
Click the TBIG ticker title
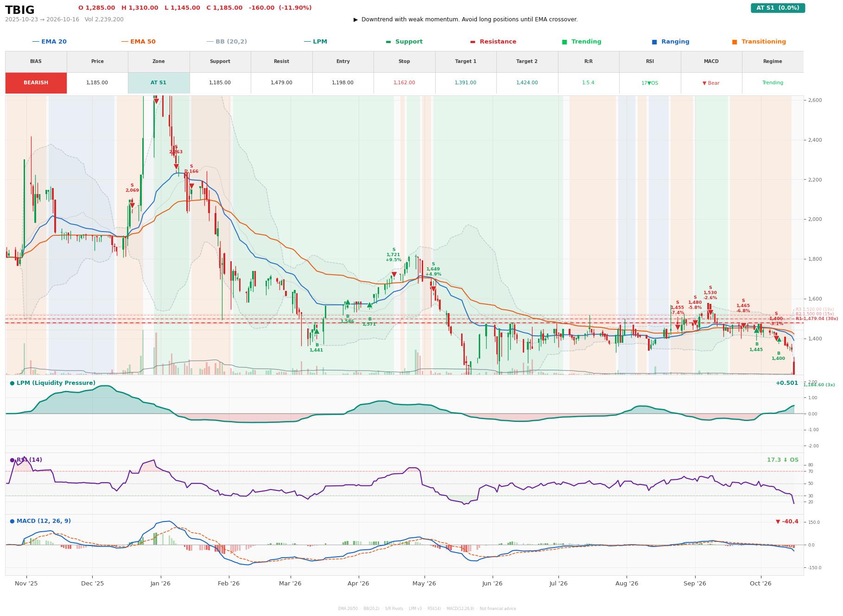pos(20,10)
